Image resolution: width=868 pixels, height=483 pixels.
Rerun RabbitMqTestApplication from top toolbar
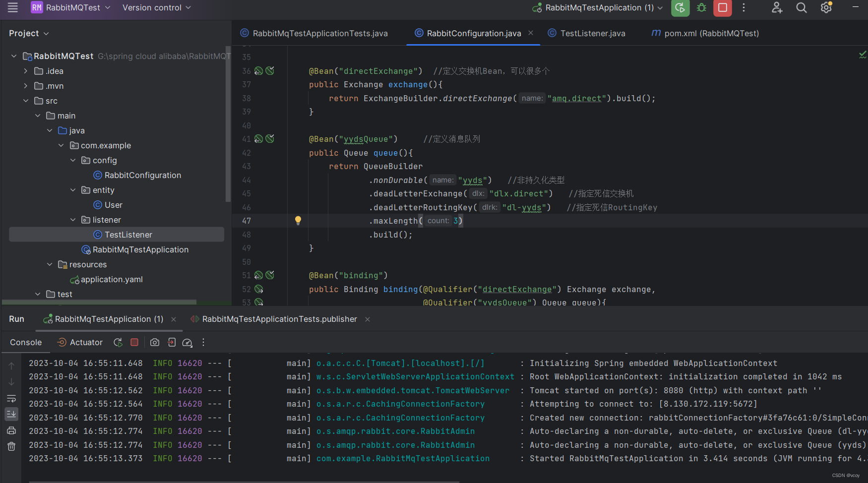[680, 7]
